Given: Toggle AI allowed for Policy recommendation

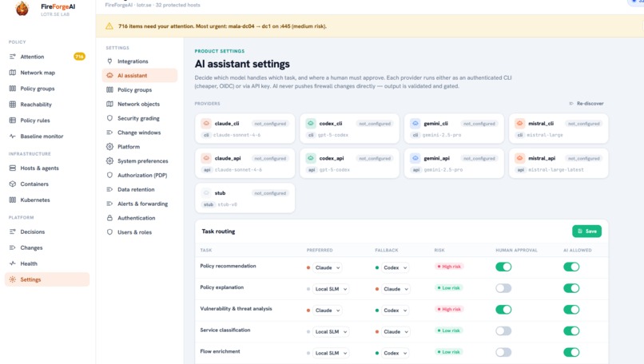Looking at the screenshot, I should pos(571,267).
